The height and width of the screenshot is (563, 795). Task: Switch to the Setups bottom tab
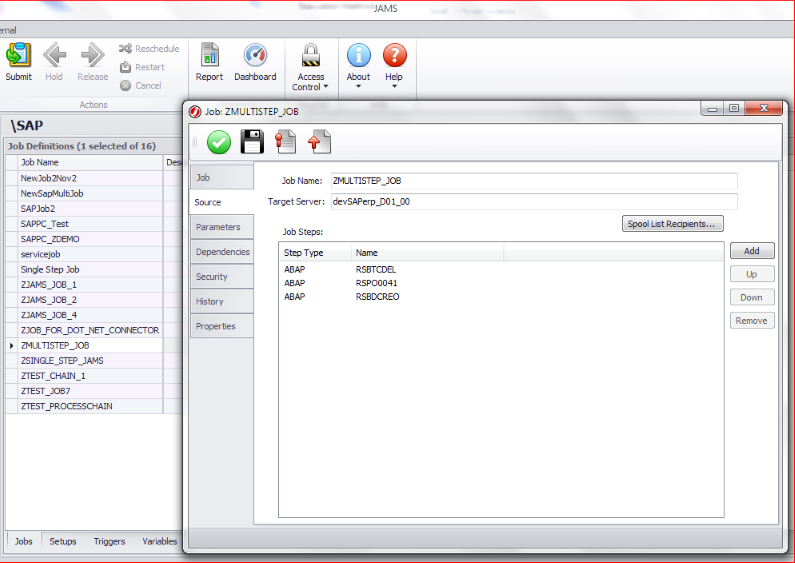tap(63, 541)
